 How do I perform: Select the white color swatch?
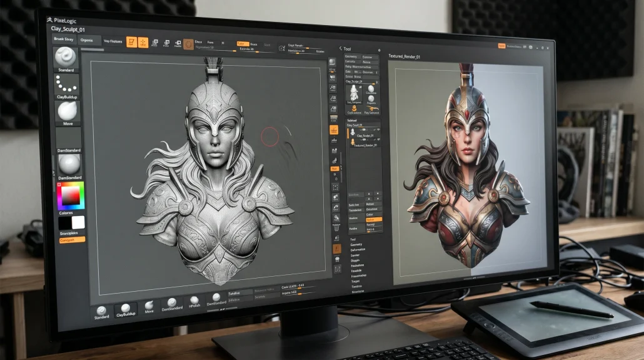coord(78,223)
